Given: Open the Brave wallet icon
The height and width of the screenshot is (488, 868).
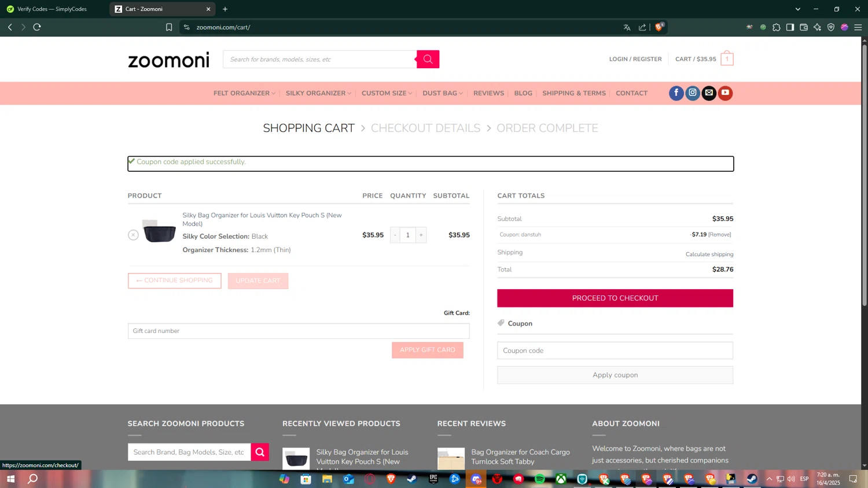Looking at the screenshot, I should pyautogui.click(x=804, y=27).
